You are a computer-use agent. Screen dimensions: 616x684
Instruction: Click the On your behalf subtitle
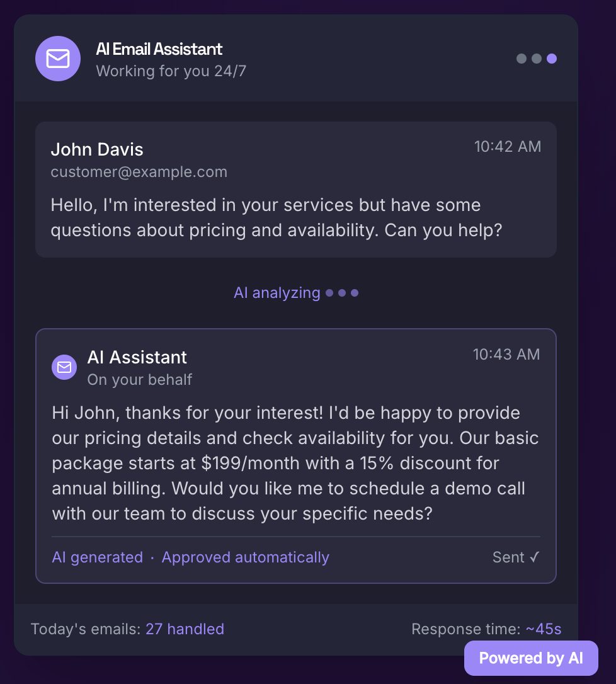[140, 380]
